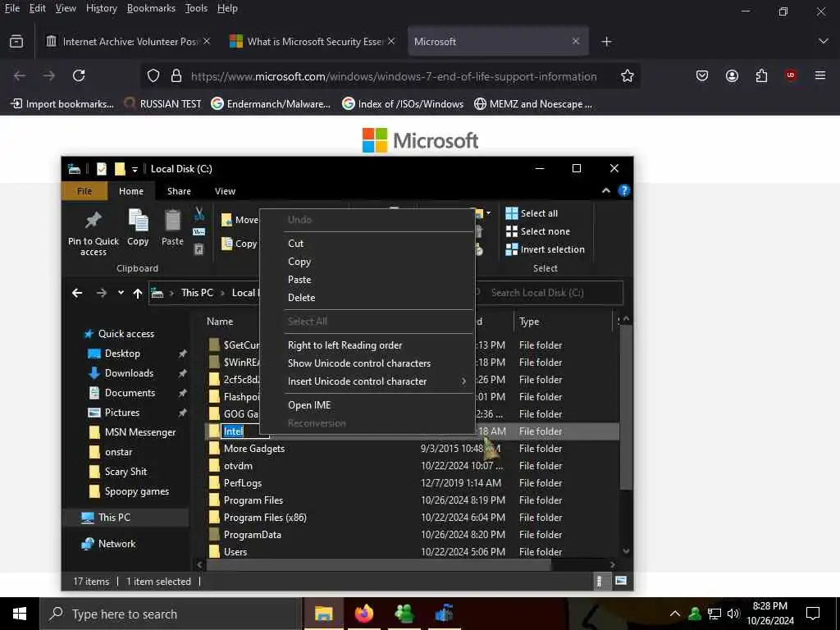Click Import bookmarks link
Viewport: 840px width, 630px height.
(62, 104)
